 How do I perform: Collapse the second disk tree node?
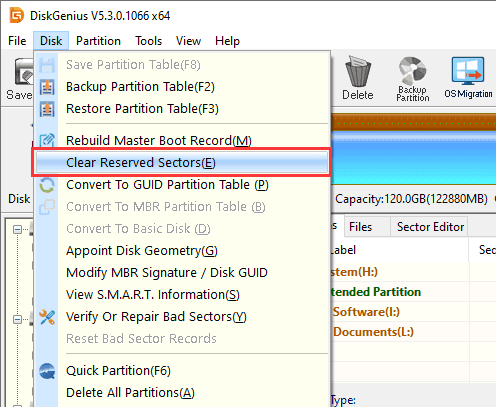(x=17, y=319)
